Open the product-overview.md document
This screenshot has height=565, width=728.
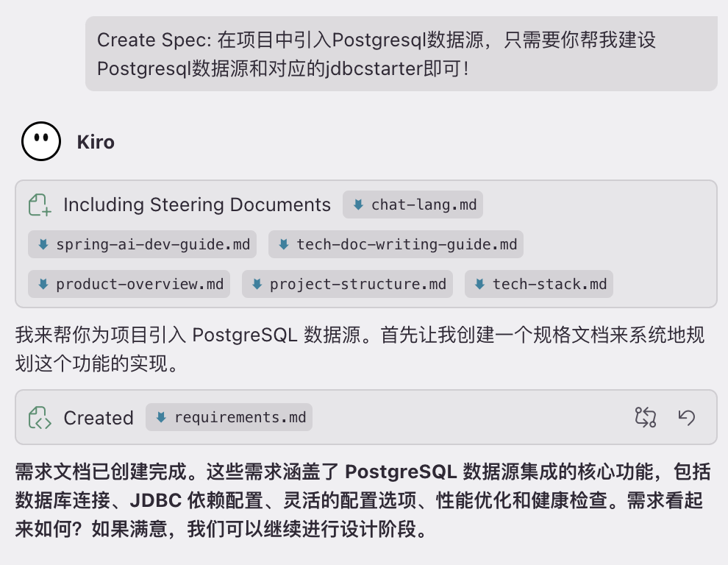pyautogui.click(x=139, y=284)
